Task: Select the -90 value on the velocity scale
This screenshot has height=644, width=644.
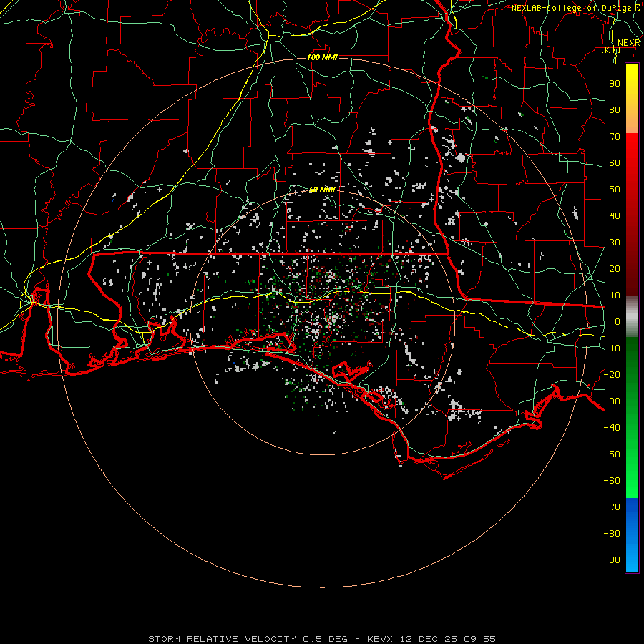Action: point(612,560)
